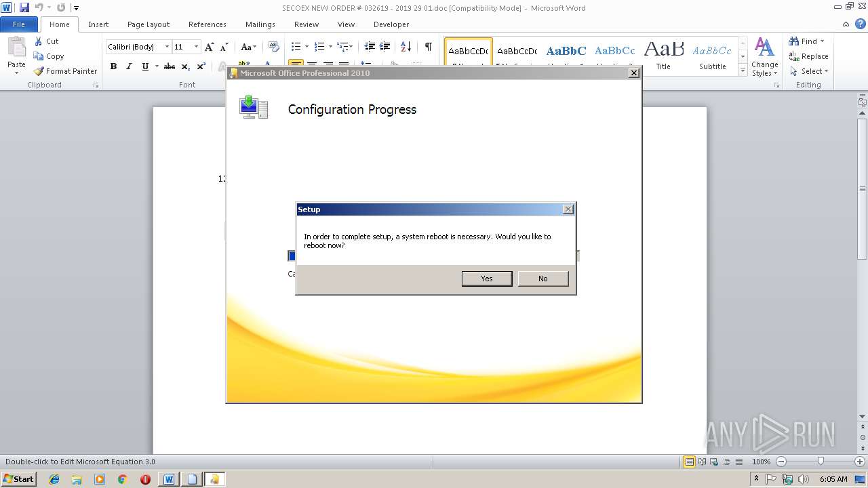Grow the font size

tap(210, 47)
